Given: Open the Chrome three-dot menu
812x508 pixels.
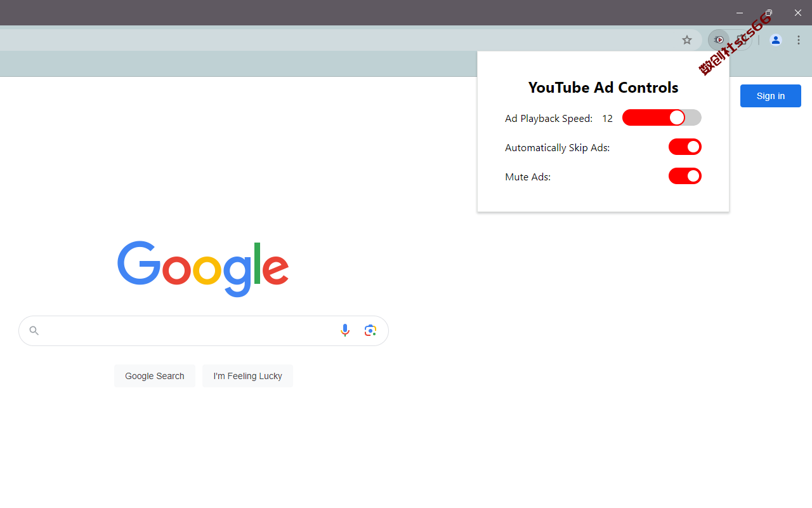Looking at the screenshot, I should (x=799, y=40).
